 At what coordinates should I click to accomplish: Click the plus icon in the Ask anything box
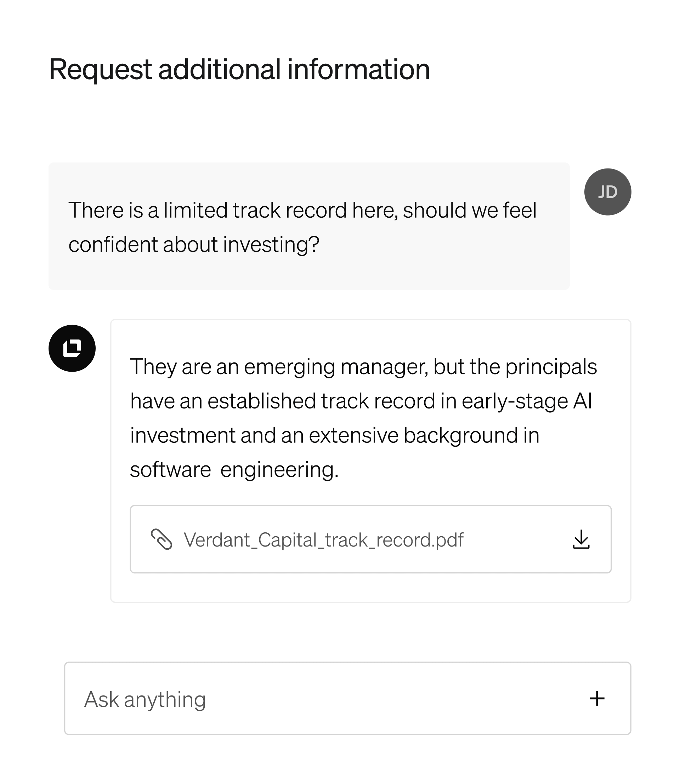coord(596,698)
